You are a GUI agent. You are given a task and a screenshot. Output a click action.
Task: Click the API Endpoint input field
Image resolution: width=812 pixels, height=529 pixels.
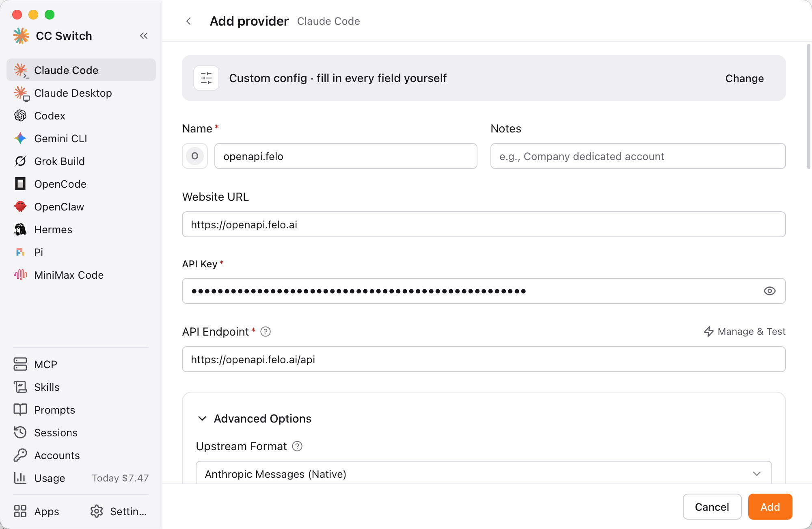(484, 359)
